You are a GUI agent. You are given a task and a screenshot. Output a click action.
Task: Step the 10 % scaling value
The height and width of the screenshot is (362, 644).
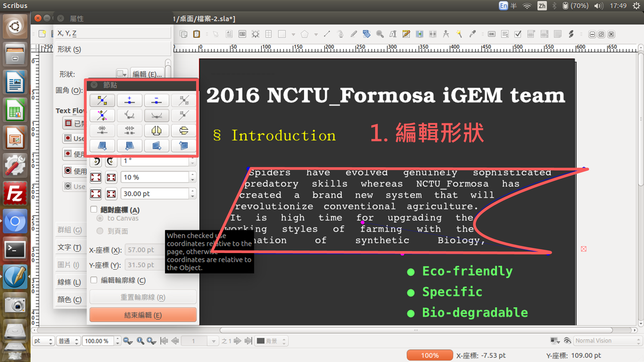(193, 177)
